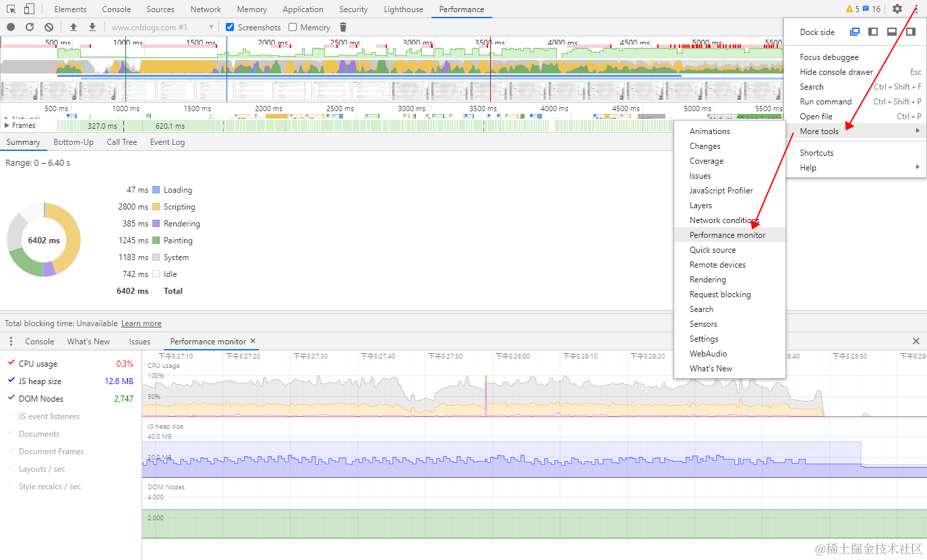
Task: Expand the Frames track
Action: 7,125
